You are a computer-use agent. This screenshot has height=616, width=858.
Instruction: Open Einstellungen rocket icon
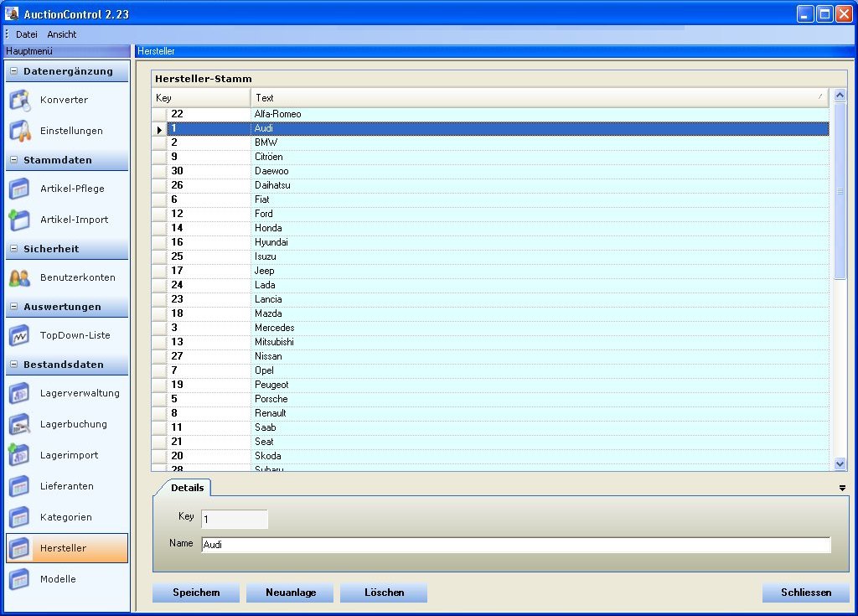click(20, 131)
